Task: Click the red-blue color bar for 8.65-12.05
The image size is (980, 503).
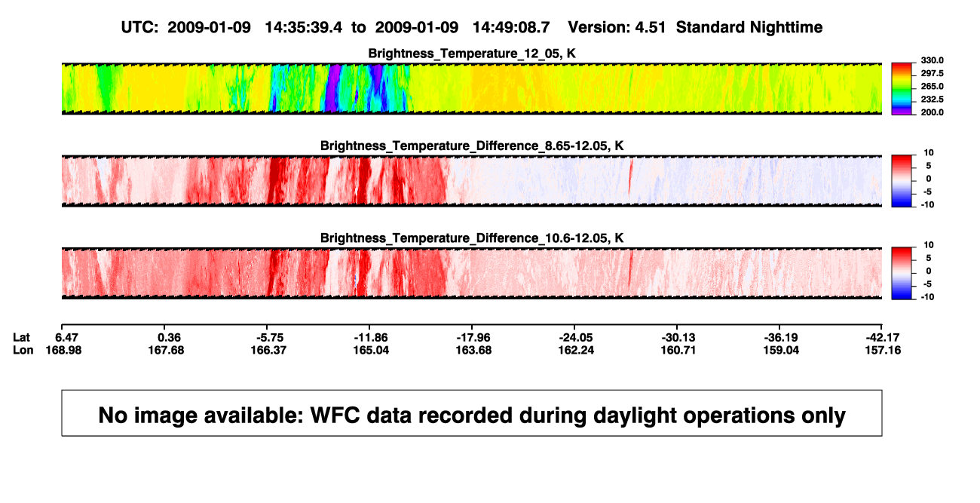Action: pyautogui.click(x=902, y=181)
